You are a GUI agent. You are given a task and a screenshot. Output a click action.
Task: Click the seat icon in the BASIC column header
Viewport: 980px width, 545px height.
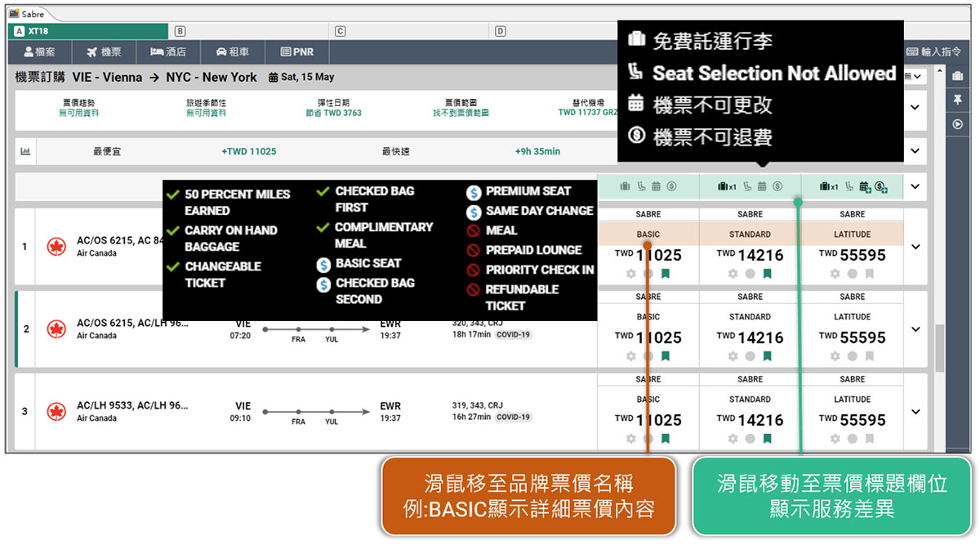(x=640, y=186)
